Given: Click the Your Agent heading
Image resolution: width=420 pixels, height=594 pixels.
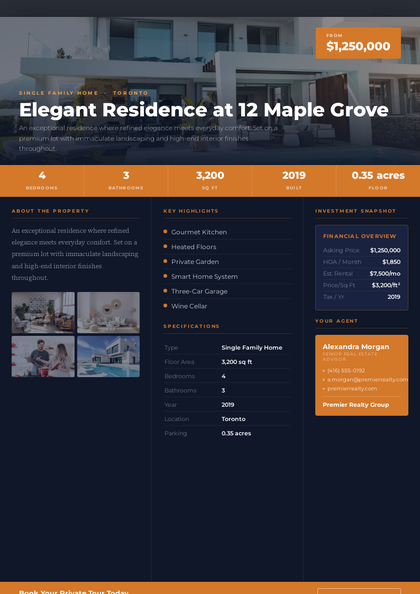Looking at the screenshot, I should (337, 321).
